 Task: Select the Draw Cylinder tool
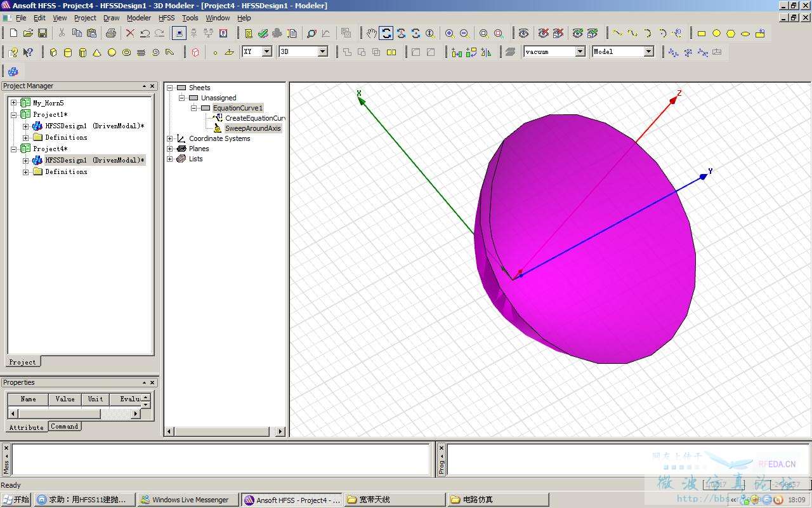point(68,52)
